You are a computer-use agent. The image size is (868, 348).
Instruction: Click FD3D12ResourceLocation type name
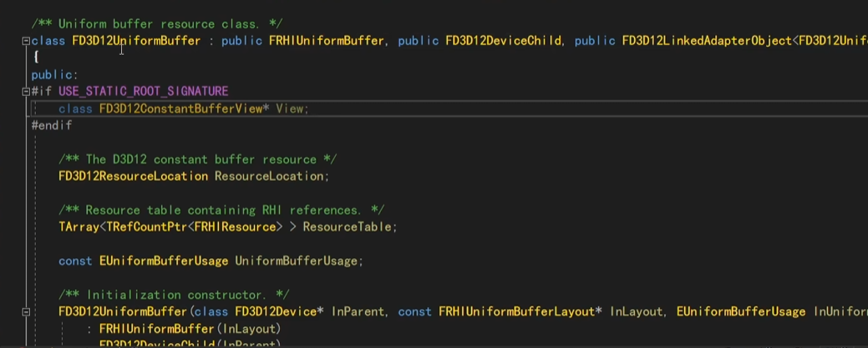coord(133,176)
